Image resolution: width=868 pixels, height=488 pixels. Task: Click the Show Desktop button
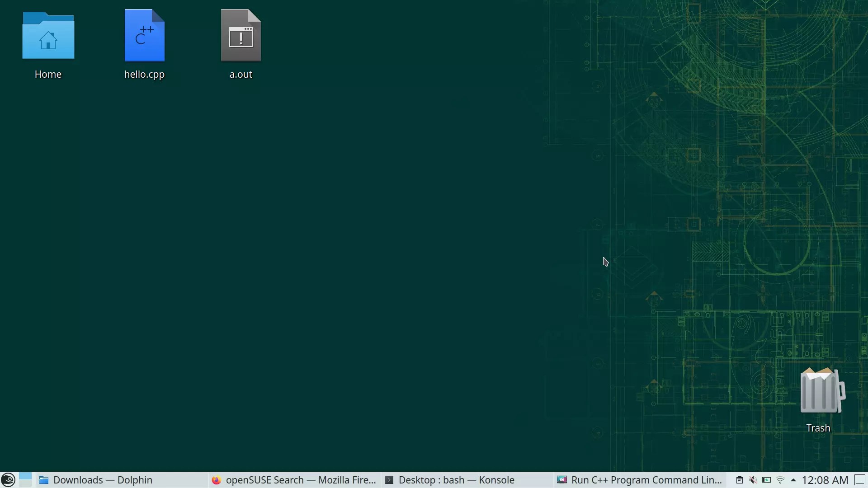click(860, 480)
